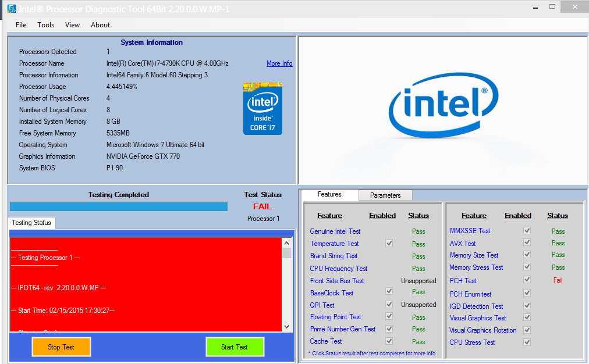Click the Testing Completed progress bar
589x364 pixels.
(119, 207)
